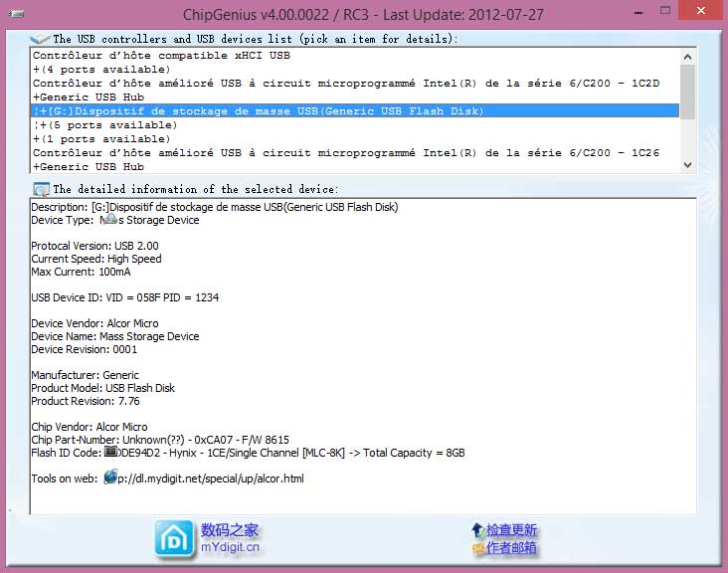
Task: Click 'Chip Vendor: Alcor Micro' line
Action: coord(90,427)
